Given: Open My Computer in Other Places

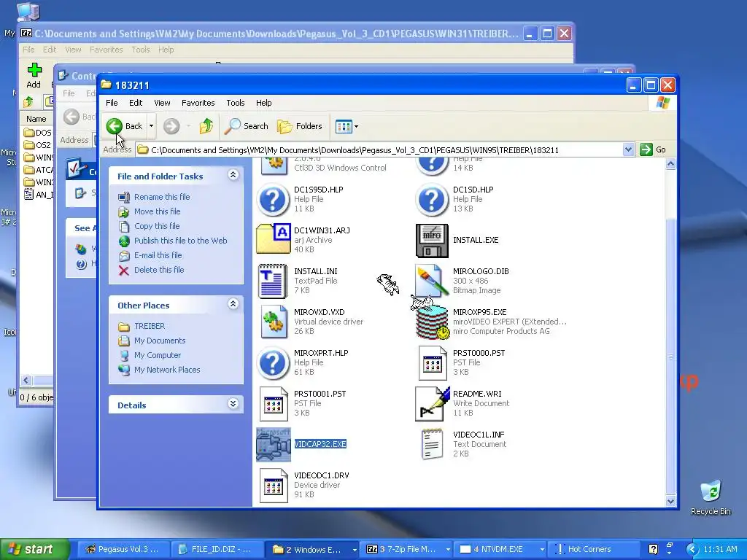Looking at the screenshot, I should (x=158, y=355).
